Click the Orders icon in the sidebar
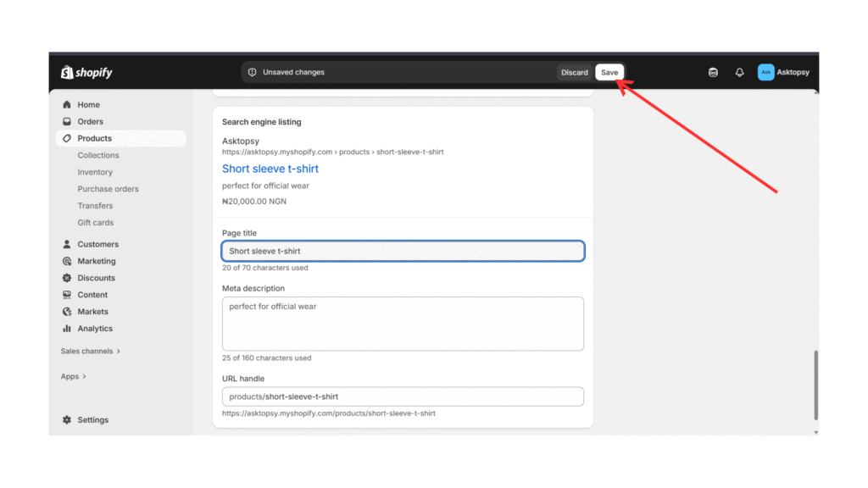 pos(67,122)
